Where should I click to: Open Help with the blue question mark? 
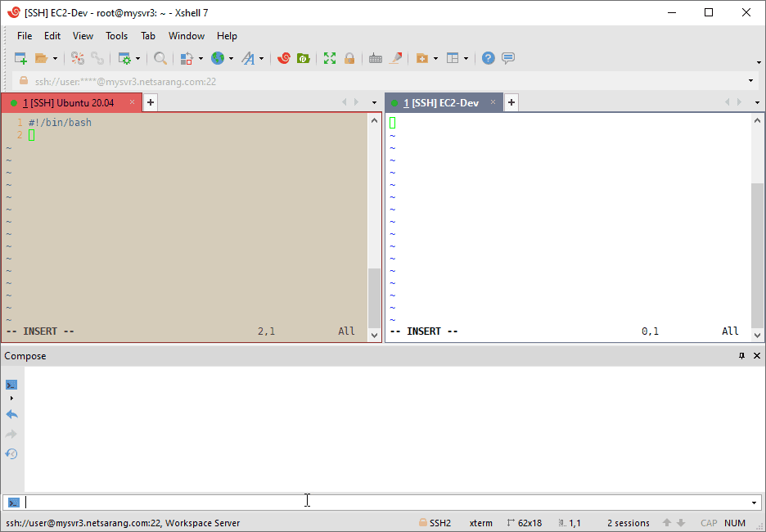pyautogui.click(x=488, y=59)
